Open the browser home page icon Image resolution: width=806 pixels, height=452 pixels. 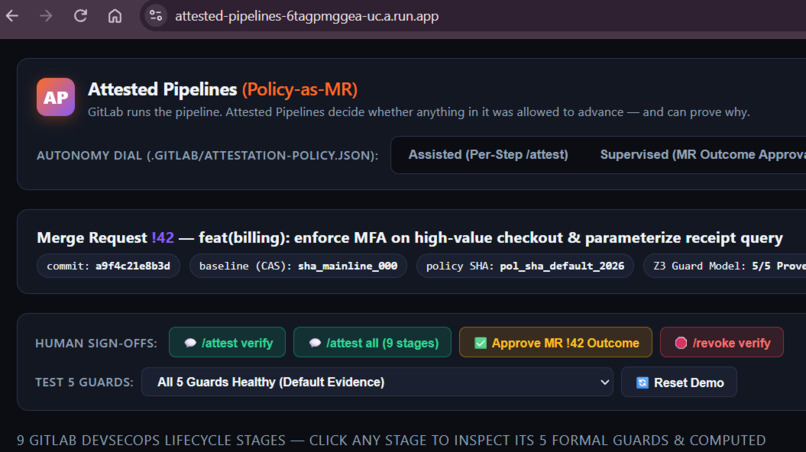pos(115,16)
